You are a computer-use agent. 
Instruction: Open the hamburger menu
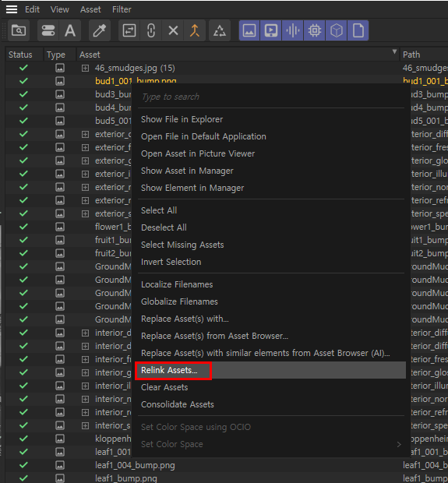coord(12,9)
